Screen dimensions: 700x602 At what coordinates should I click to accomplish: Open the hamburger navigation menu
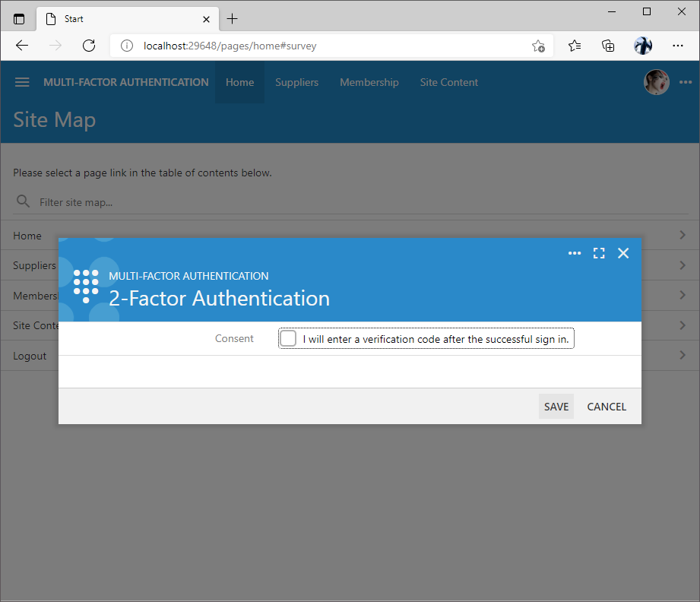(x=22, y=82)
